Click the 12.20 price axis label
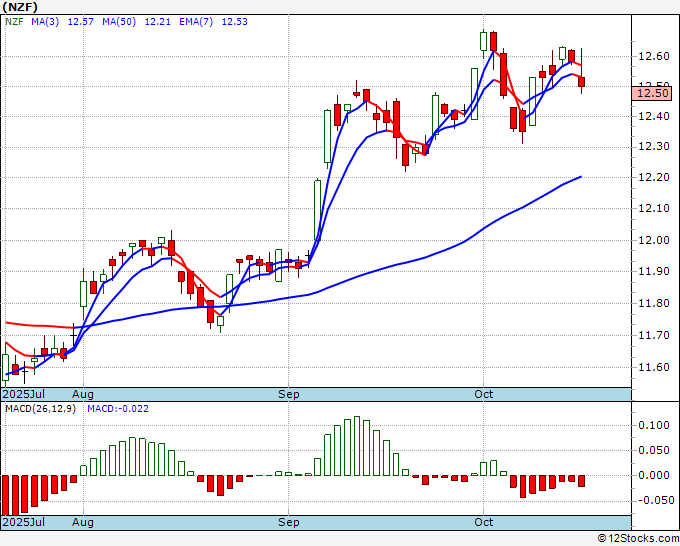The width and height of the screenshot is (680, 546). [x=654, y=177]
